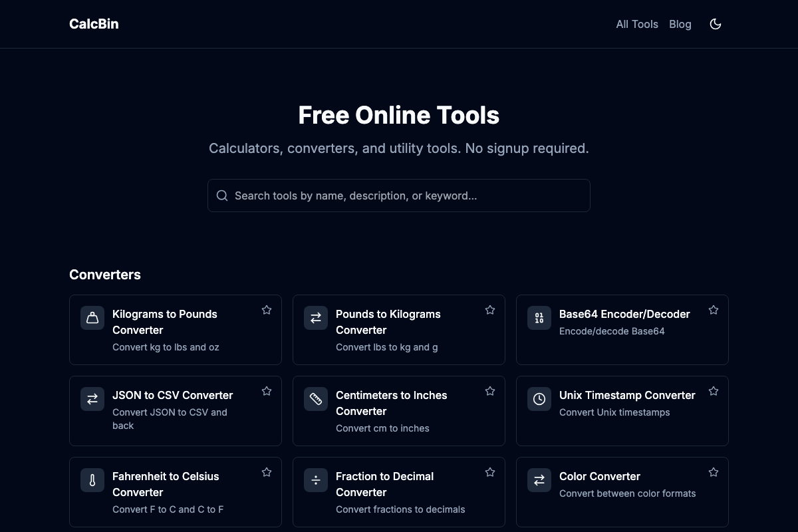
Task: Toggle dark mode with the moon icon
Action: 716,24
